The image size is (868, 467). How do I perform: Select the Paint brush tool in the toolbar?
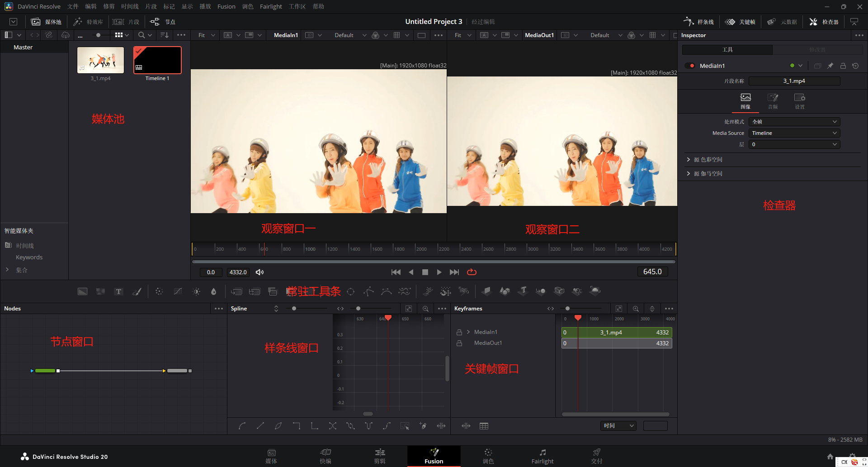point(137,291)
